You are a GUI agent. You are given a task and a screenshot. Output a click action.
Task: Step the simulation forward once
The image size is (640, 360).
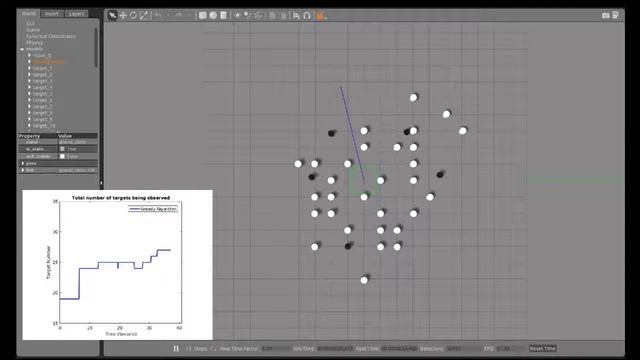pos(189,349)
